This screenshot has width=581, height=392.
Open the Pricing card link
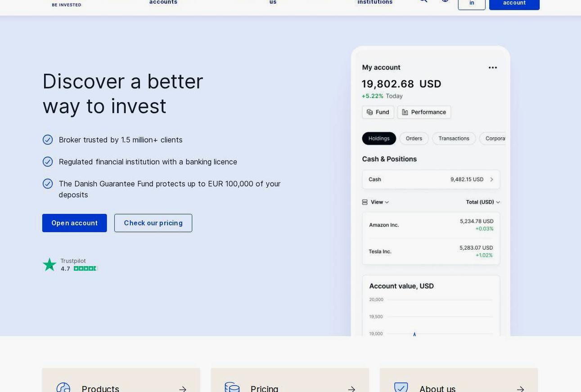(x=290, y=380)
